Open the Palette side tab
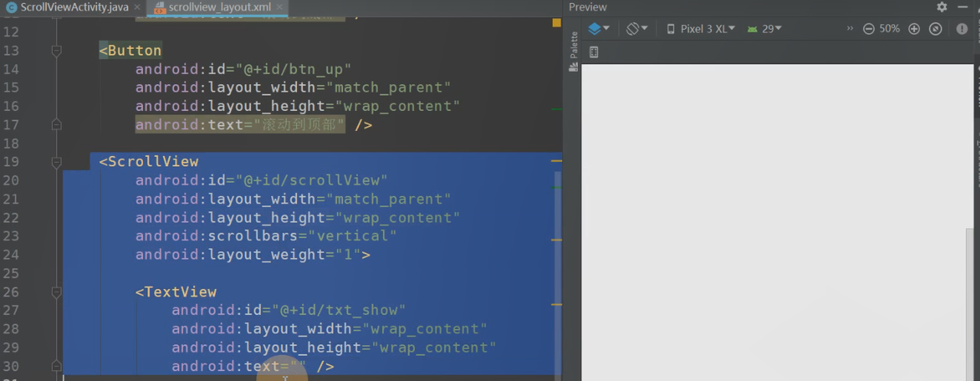980x381 pixels. [x=573, y=52]
